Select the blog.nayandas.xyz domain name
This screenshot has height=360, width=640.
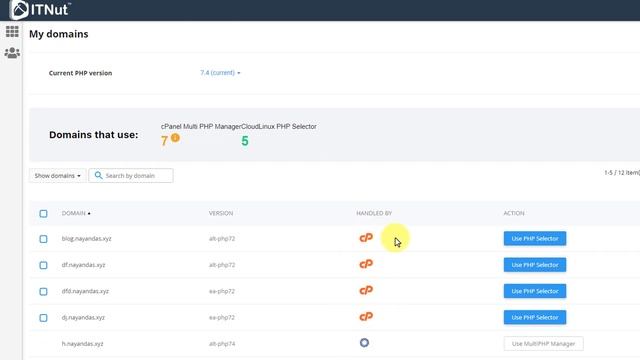point(87,238)
